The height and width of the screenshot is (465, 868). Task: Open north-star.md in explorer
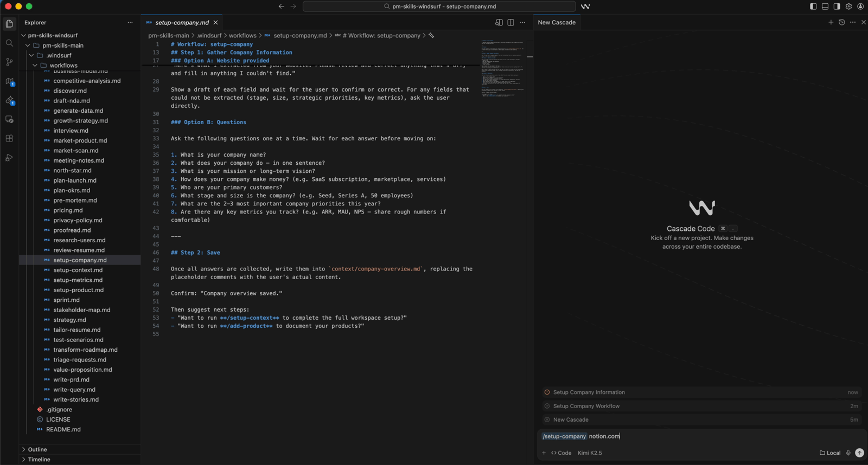(72, 170)
